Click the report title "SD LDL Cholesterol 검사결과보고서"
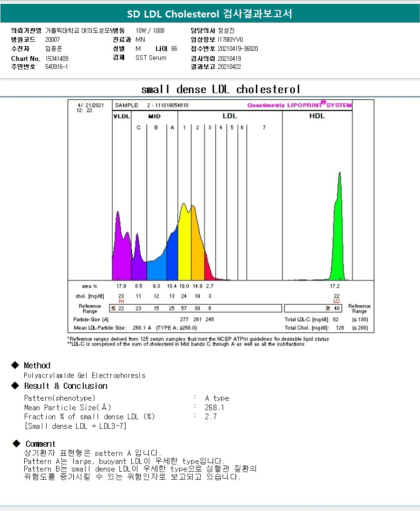 coord(210,14)
